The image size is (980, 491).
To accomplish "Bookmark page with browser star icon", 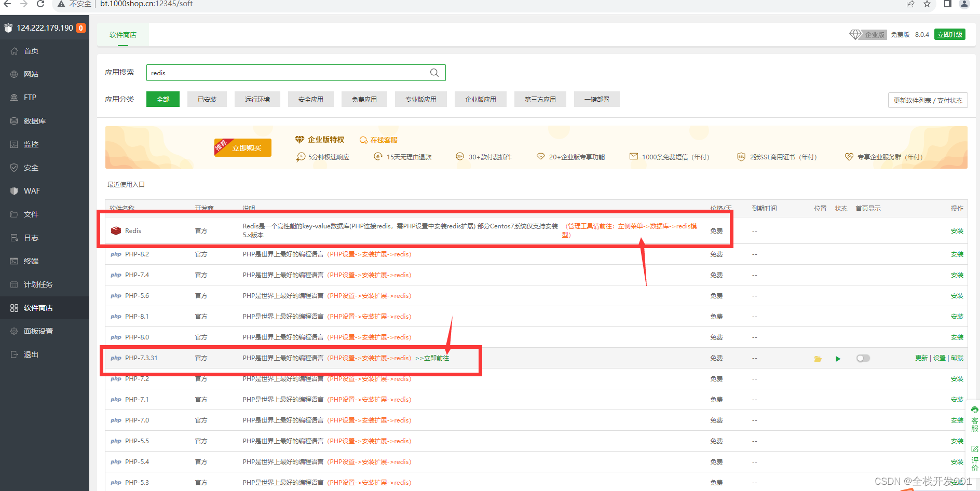I will [927, 4].
